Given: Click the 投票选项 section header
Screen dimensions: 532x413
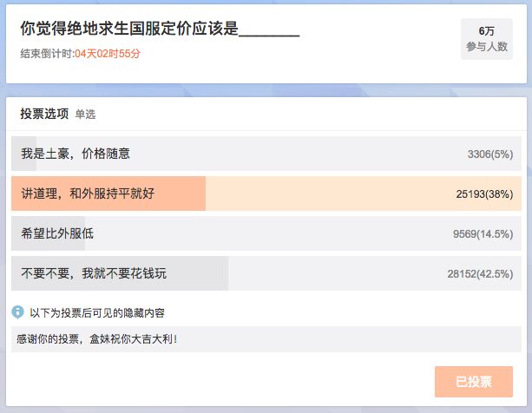Looking at the screenshot, I should 44,114.
